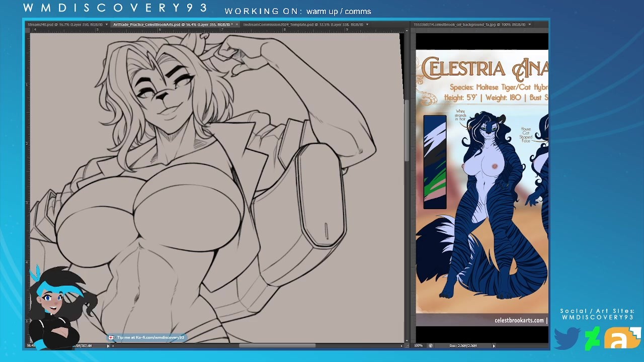The height and width of the screenshot is (362, 644).
Task: Click the status icon beside 100% zoom
Action: point(430,345)
